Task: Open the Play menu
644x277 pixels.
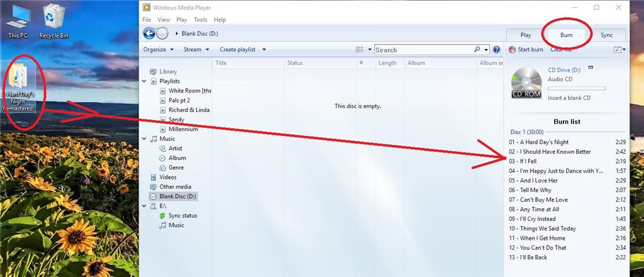Action: tap(182, 20)
